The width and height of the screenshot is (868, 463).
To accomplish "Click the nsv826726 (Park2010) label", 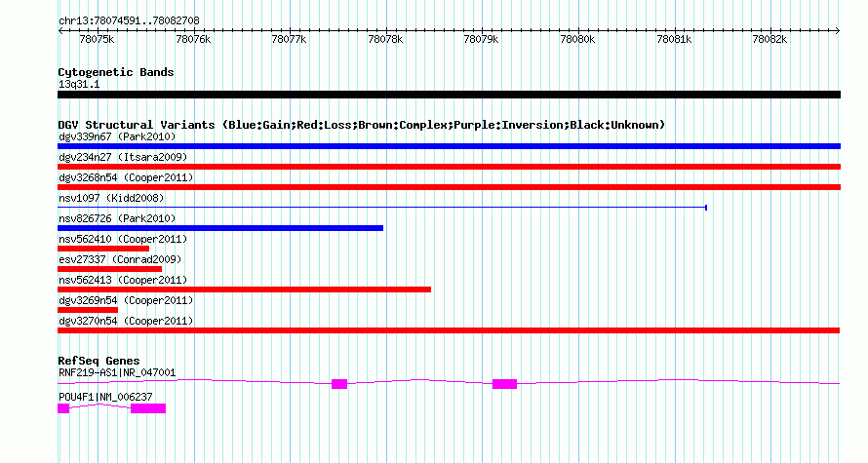I will [117, 218].
